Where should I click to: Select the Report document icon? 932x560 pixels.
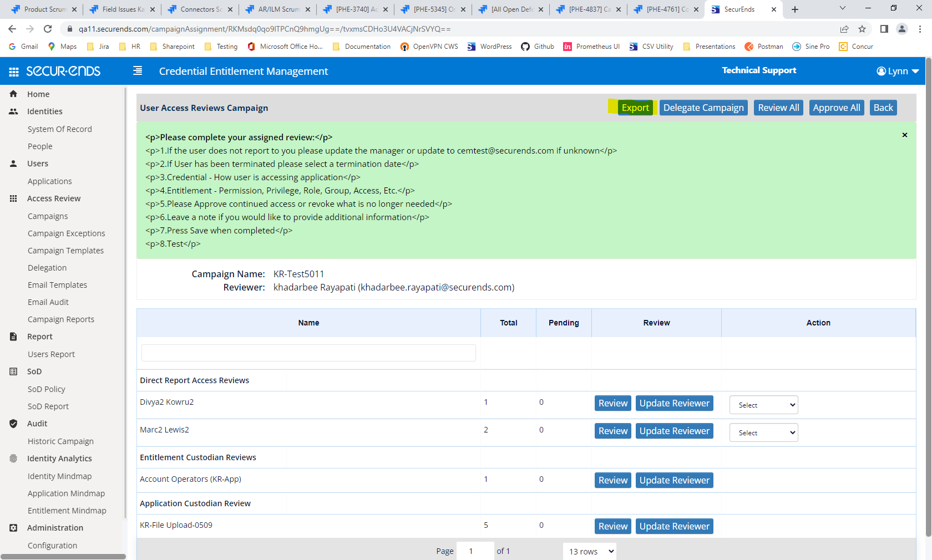click(x=13, y=336)
